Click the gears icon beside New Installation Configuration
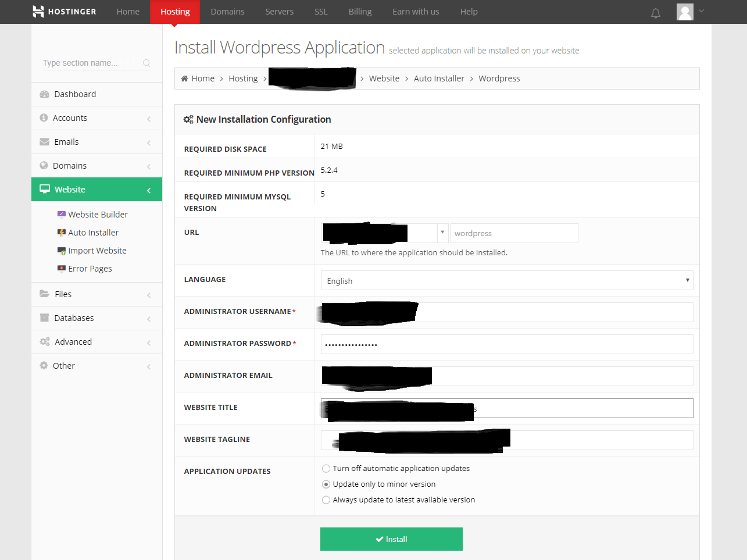 [188, 119]
